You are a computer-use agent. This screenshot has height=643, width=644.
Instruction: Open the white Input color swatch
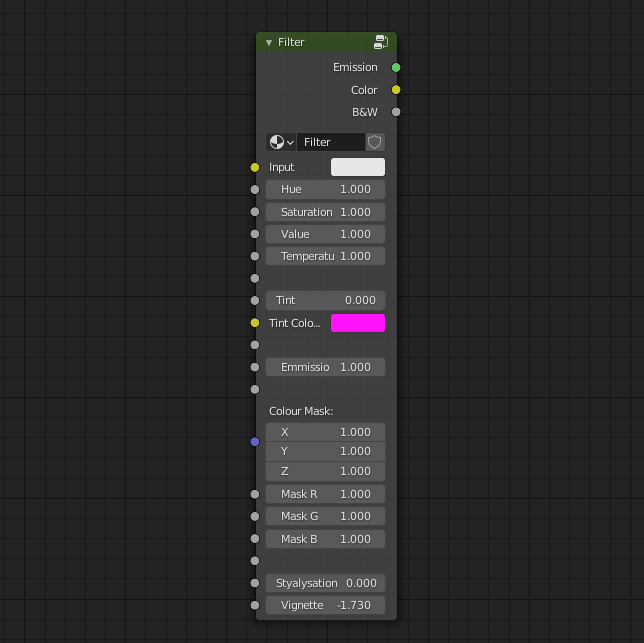click(358, 167)
